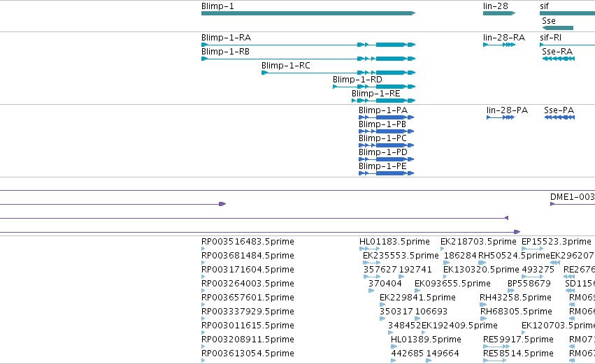Click EST RP003681484.5prime
Screen dimensions: 595x364
(x=248, y=256)
